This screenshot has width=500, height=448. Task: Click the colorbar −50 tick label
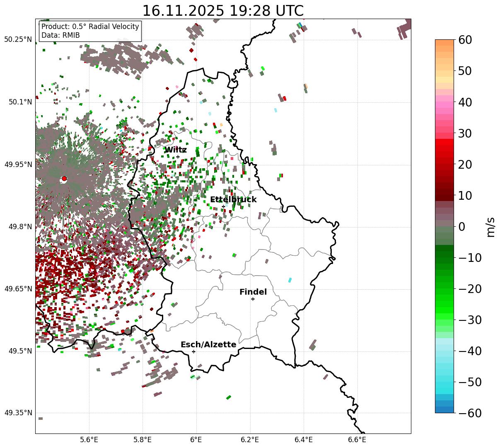470,382
